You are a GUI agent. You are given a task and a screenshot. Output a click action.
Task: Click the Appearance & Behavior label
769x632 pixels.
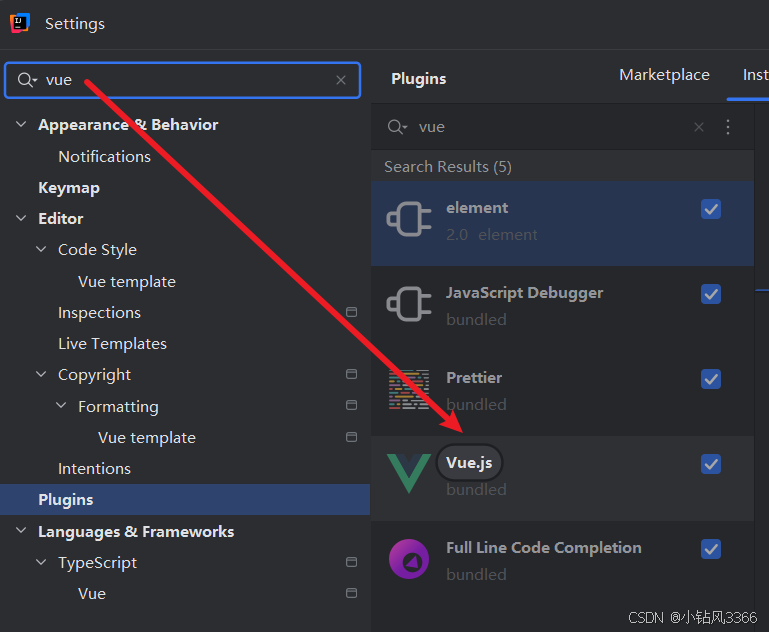(128, 125)
